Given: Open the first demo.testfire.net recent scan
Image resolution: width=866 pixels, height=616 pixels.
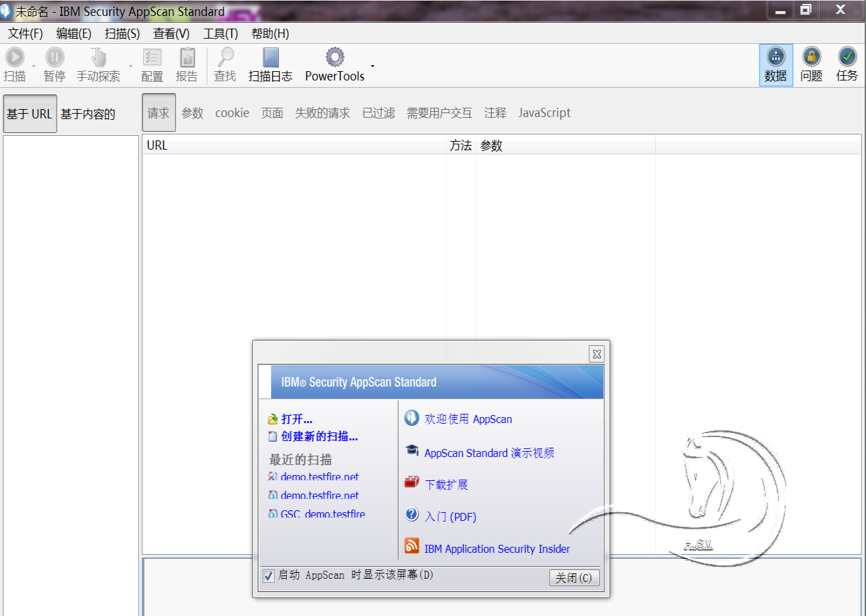Looking at the screenshot, I should point(320,477).
